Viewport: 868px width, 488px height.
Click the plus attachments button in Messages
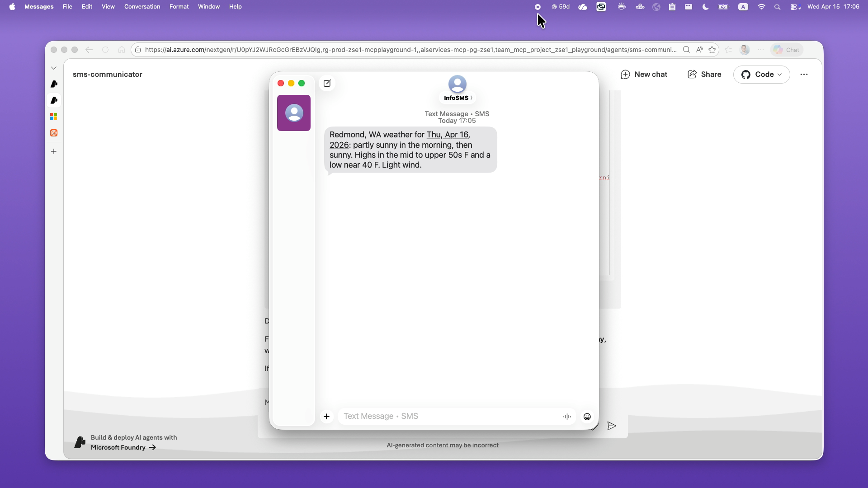coord(326,417)
